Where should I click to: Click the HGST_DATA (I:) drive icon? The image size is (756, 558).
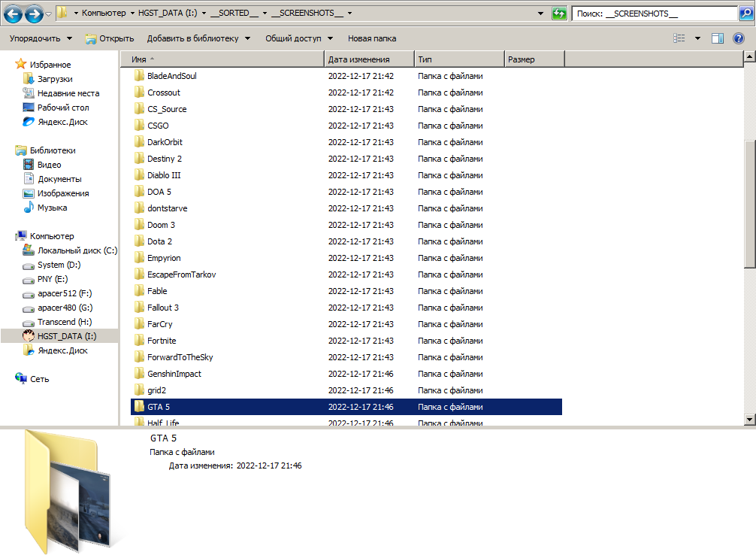point(29,336)
